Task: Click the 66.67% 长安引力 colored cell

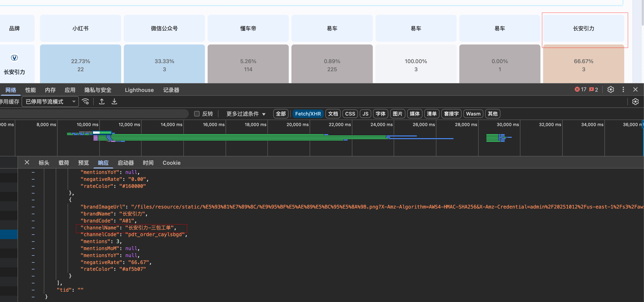Action: click(x=583, y=65)
